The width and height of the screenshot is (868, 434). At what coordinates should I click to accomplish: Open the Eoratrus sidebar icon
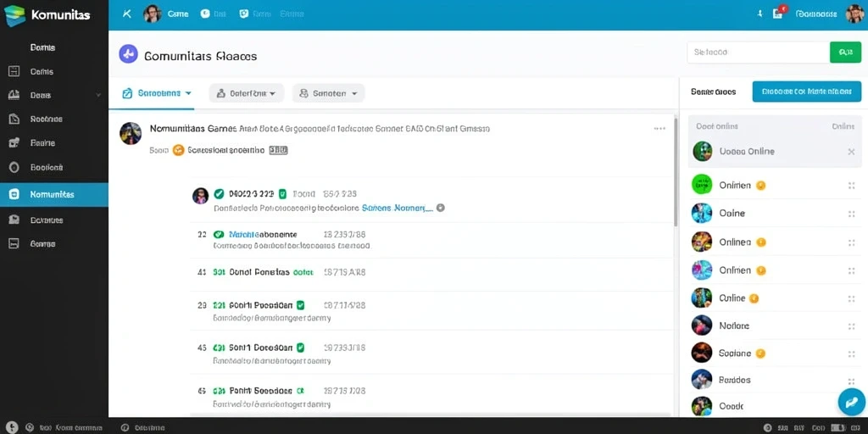click(14, 220)
